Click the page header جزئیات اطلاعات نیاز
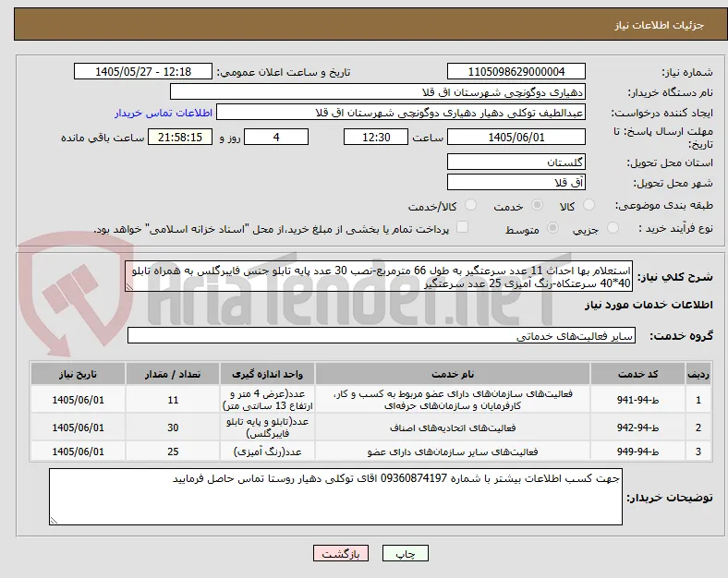This screenshot has height=578, width=728. 660,25
